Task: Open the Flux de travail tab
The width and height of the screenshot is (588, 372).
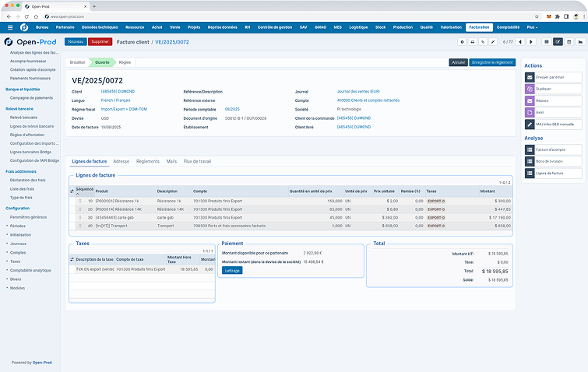Action: pos(197,161)
